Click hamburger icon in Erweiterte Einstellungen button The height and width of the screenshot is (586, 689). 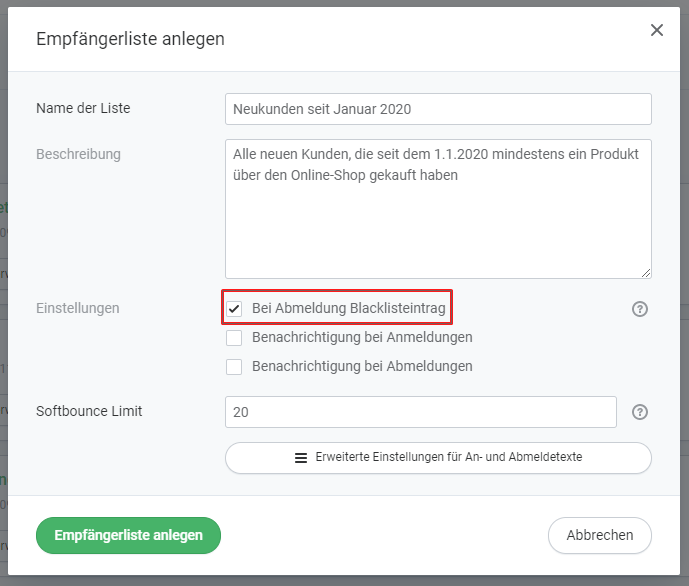coord(301,457)
